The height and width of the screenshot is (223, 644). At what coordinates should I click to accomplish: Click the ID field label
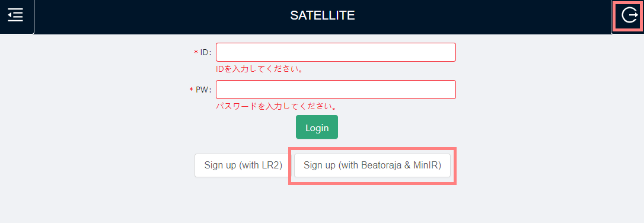pyautogui.click(x=205, y=53)
